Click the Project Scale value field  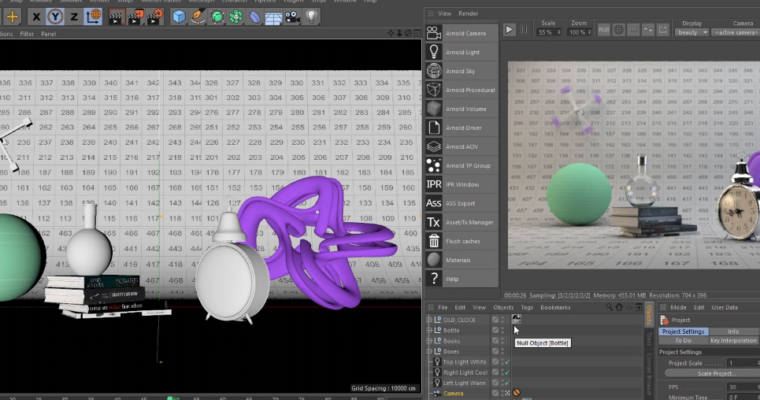click(742, 363)
